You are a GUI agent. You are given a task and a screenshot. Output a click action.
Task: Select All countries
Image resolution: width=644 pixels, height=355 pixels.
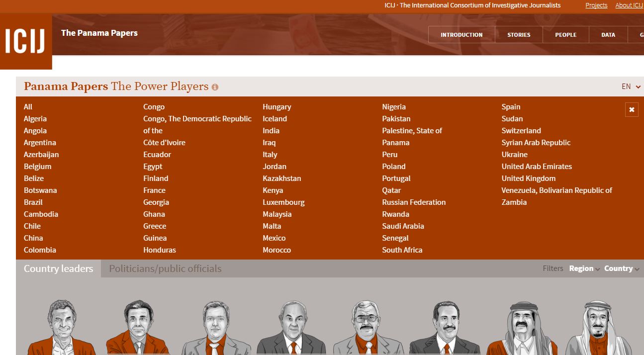coord(28,107)
